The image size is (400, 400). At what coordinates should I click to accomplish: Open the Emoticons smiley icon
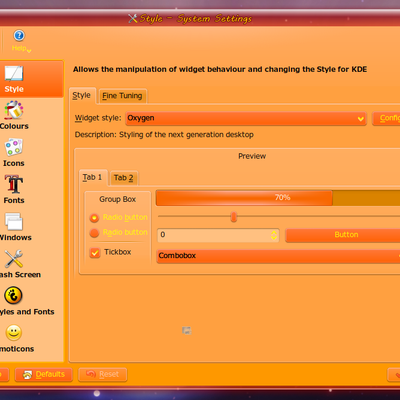tap(14, 333)
